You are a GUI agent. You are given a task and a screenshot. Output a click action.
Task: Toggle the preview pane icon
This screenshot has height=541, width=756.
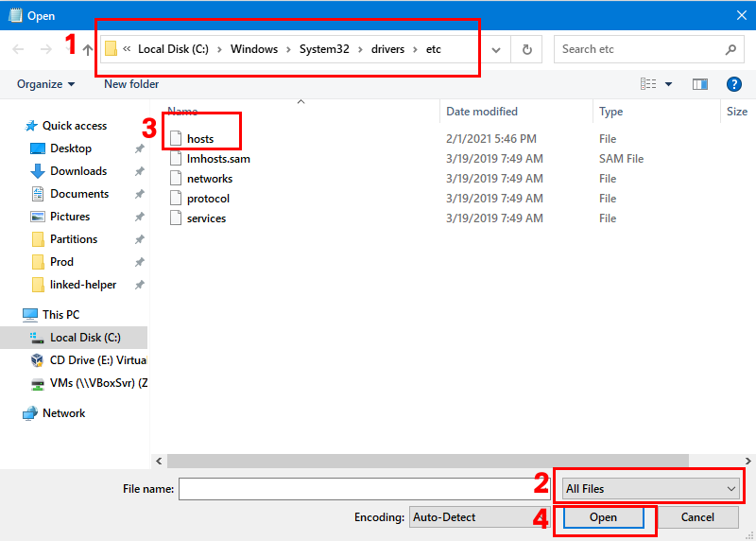click(700, 84)
